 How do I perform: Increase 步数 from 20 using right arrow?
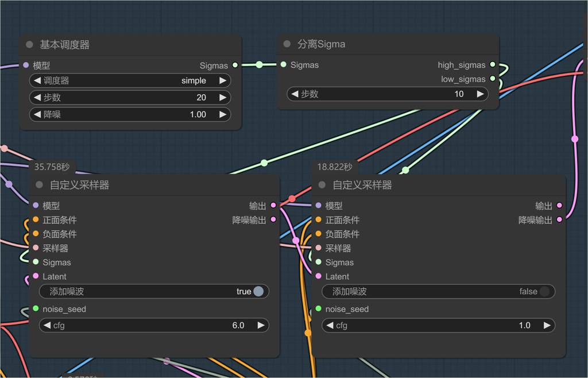point(223,98)
